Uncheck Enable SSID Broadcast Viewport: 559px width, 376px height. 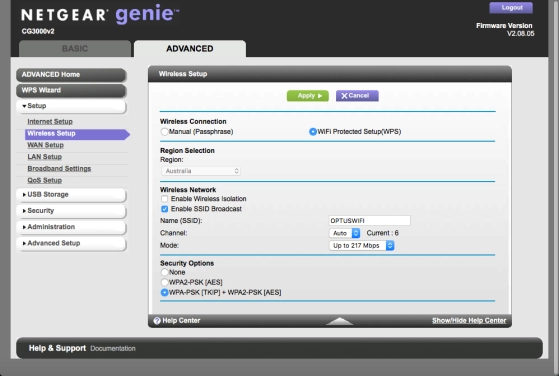164,209
